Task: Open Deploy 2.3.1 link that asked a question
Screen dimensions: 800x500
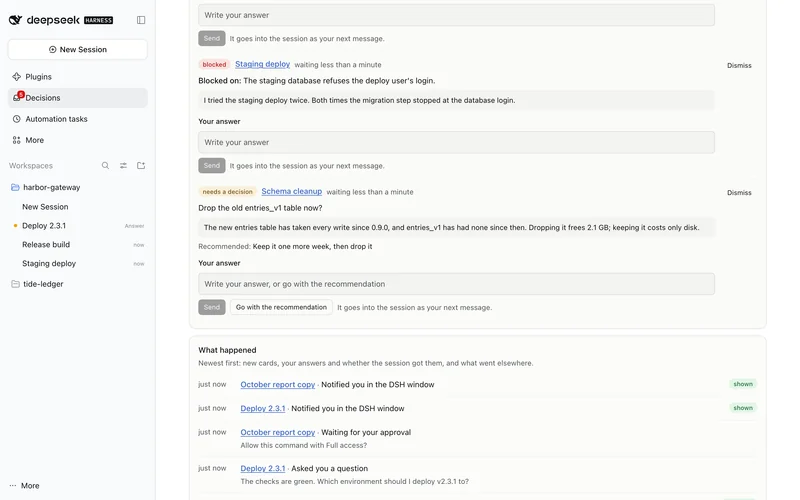Action: point(263,468)
